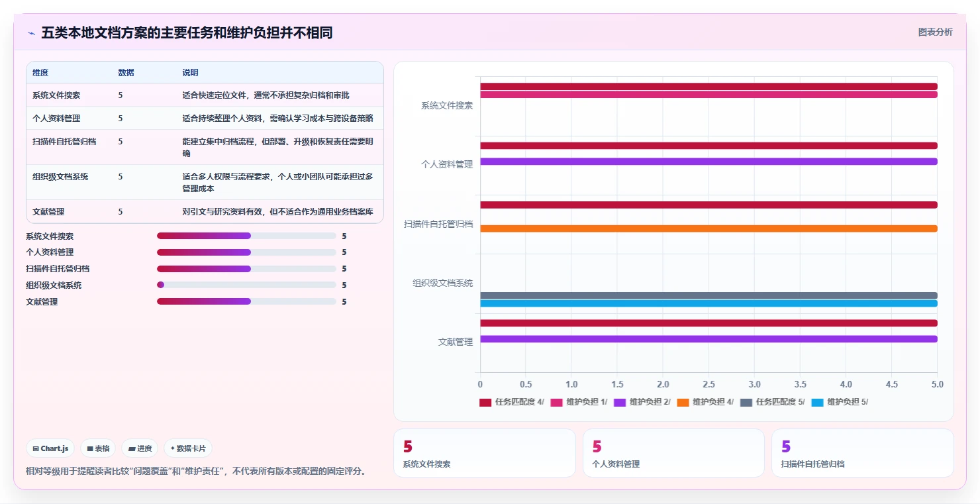980x504 pixels.
Task: Click description starting 对引文与研究资料有效
Action: [x=278, y=212]
